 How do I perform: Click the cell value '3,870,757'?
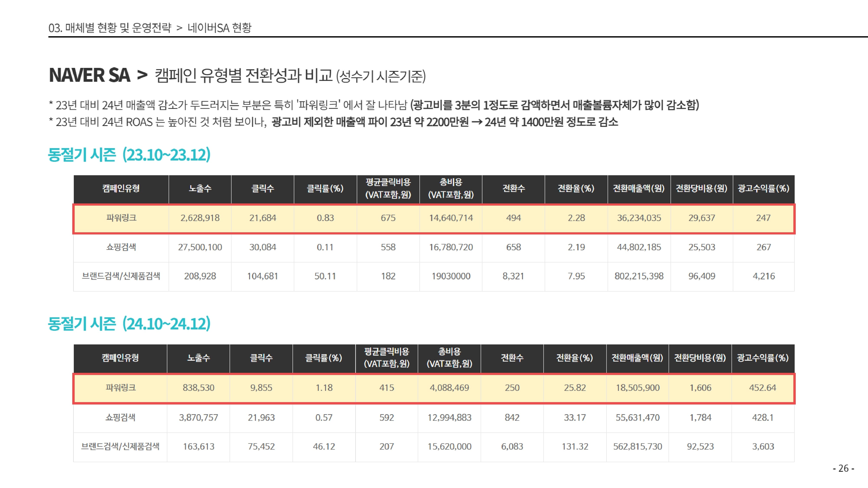click(199, 418)
